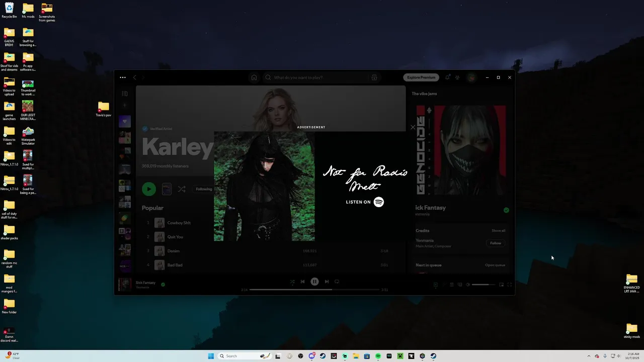Click the plus create-playlist icon in sidebar

pos(125,106)
